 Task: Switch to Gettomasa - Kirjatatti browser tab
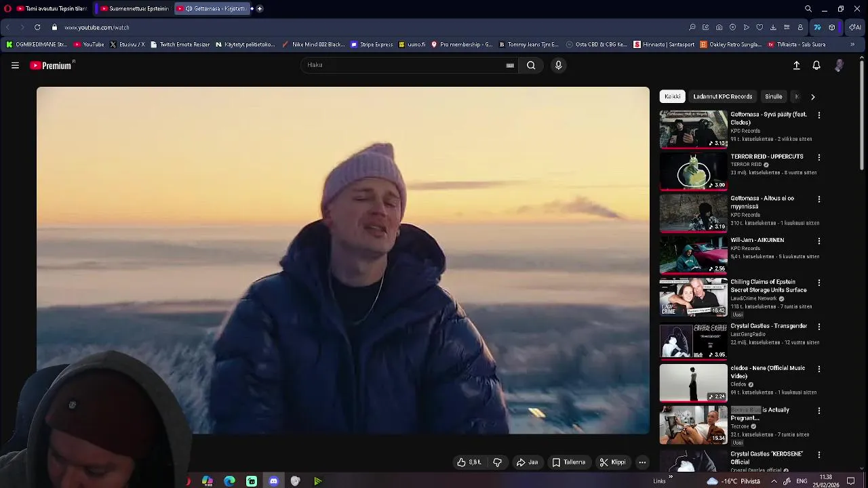click(x=213, y=9)
